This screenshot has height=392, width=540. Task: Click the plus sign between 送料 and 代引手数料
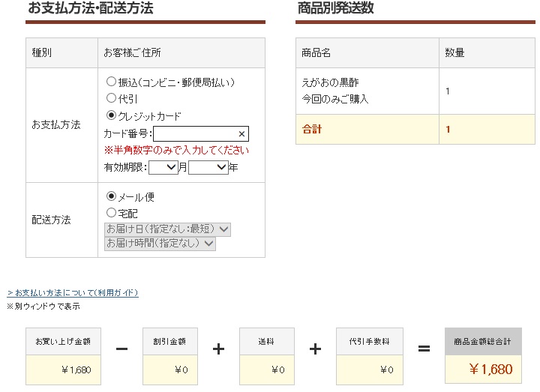pos(315,349)
